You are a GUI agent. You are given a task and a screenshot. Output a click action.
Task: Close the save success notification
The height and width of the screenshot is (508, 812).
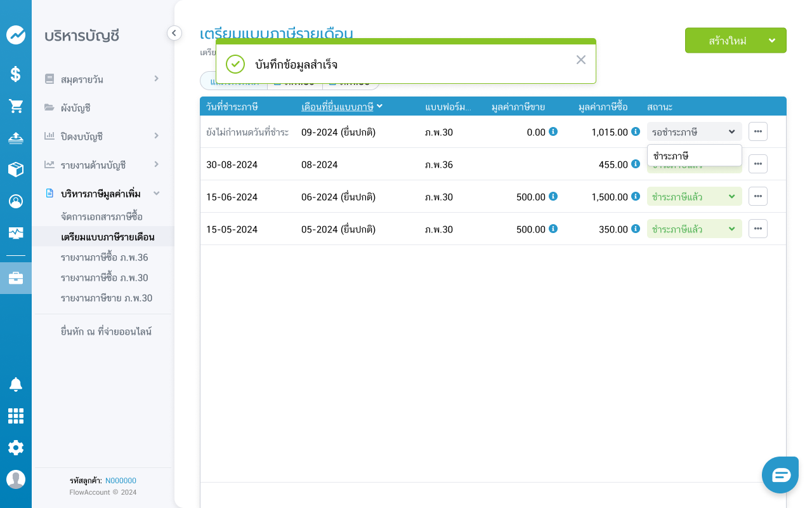pyautogui.click(x=581, y=60)
